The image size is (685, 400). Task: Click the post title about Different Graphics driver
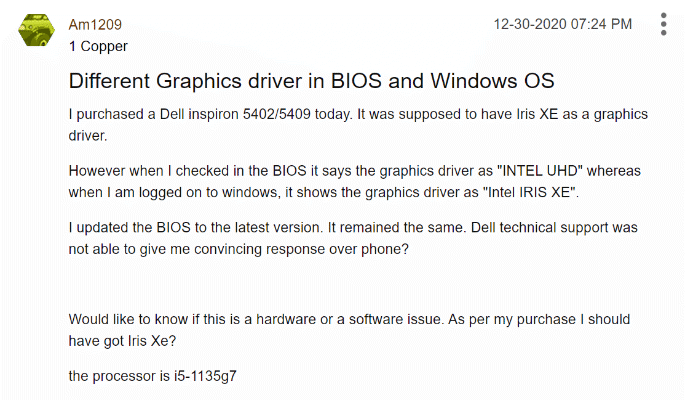311,80
